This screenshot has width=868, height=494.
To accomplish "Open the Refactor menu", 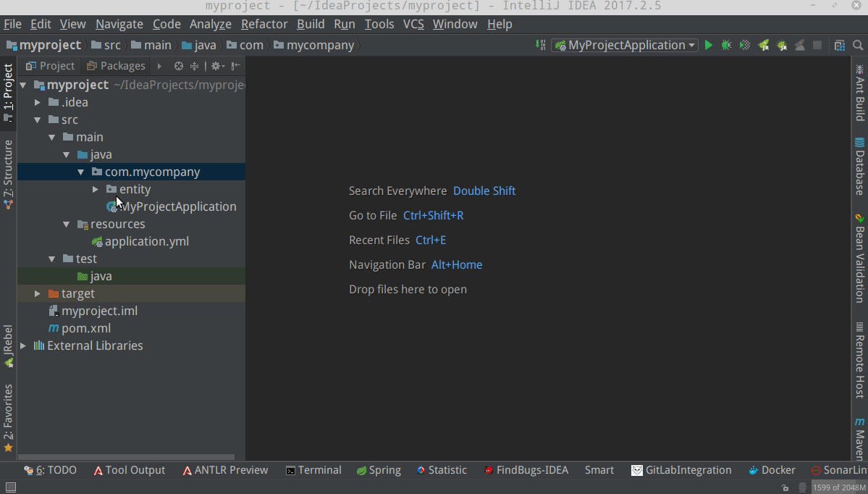I will click(264, 25).
